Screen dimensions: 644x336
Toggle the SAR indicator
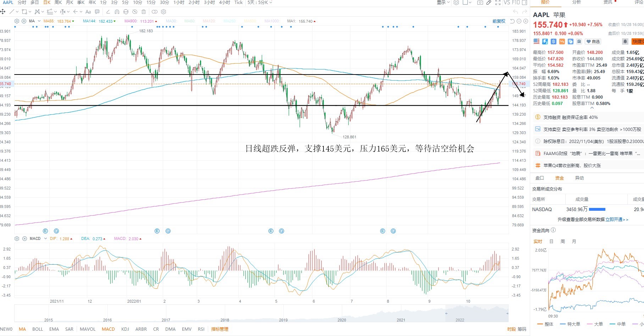coord(70,329)
